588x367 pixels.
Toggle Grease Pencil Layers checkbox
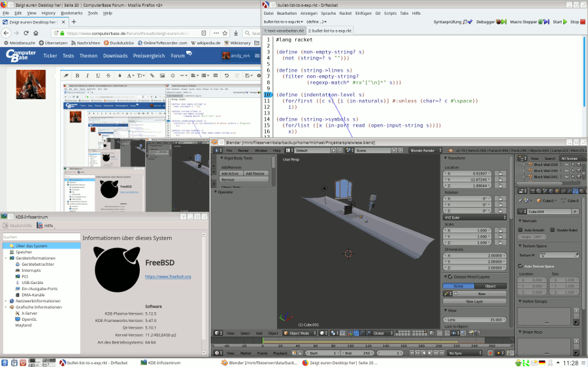pyautogui.click(x=450, y=277)
